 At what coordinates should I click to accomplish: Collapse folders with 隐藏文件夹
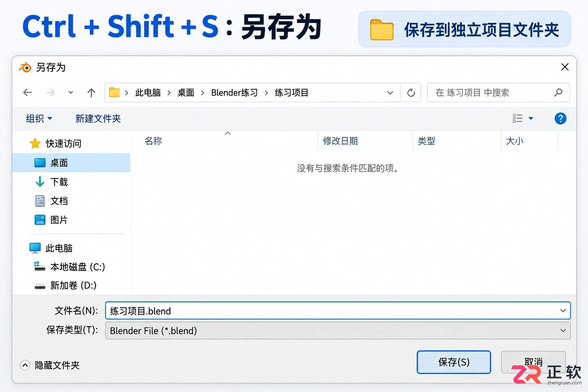50,365
